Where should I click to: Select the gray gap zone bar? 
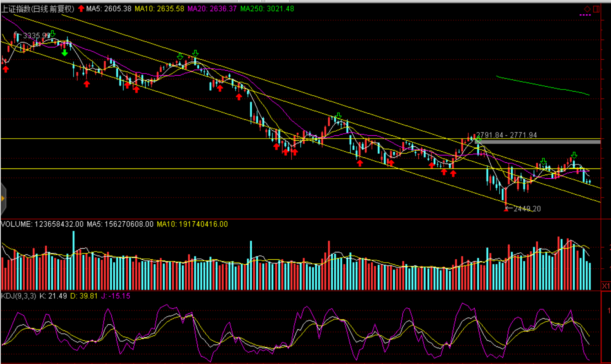tap(540, 142)
